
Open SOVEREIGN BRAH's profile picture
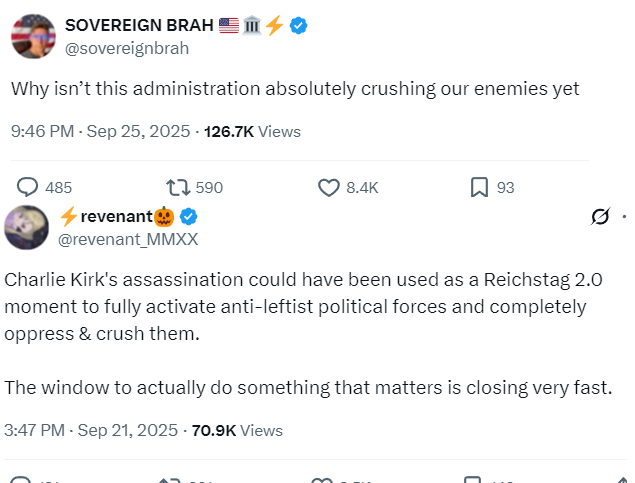pyautogui.click(x=33, y=37)
